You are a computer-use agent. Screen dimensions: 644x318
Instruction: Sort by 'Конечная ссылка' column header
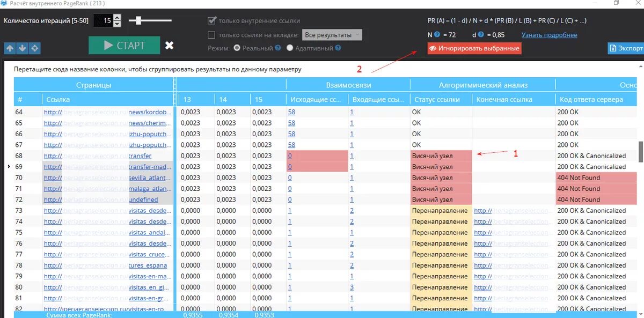tap(514, 99)
